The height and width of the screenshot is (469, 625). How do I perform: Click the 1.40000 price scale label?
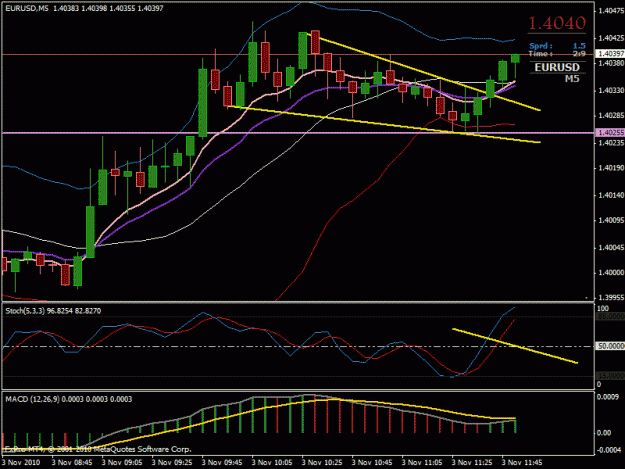pos(610,273)
